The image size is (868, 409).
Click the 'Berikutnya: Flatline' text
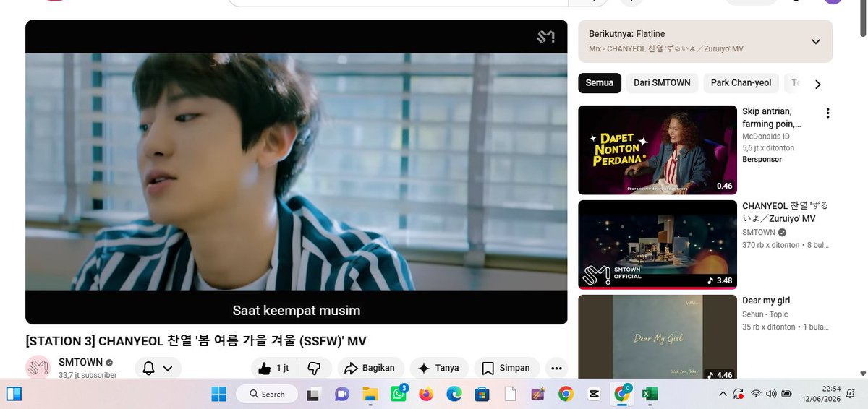tap(626, 34)
